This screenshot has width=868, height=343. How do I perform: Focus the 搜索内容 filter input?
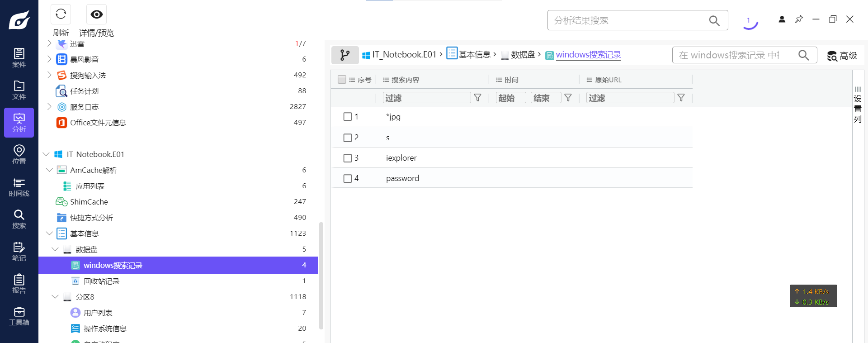(x=427, y=98)
